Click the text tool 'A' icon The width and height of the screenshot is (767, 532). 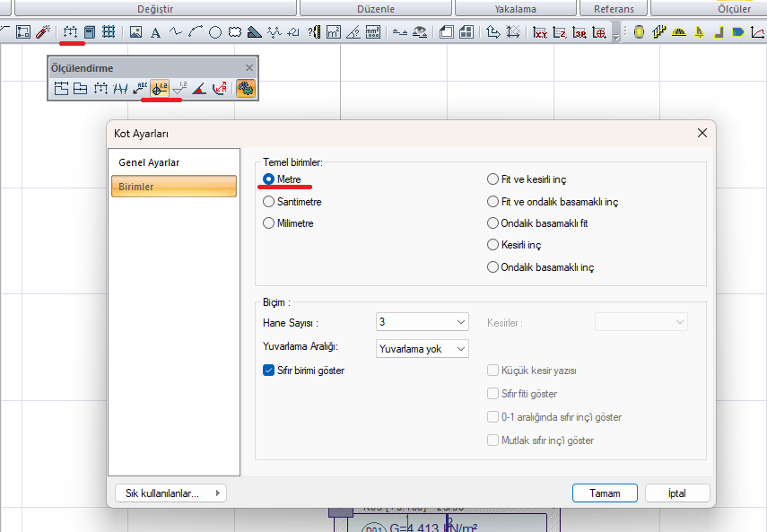point(155,32)
